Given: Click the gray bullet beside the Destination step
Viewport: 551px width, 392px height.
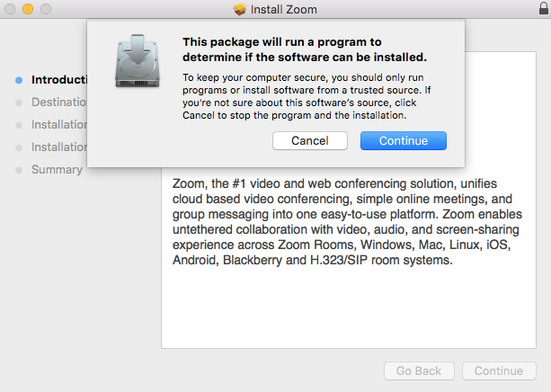Looking at the screenshot, I should [19, 102].
